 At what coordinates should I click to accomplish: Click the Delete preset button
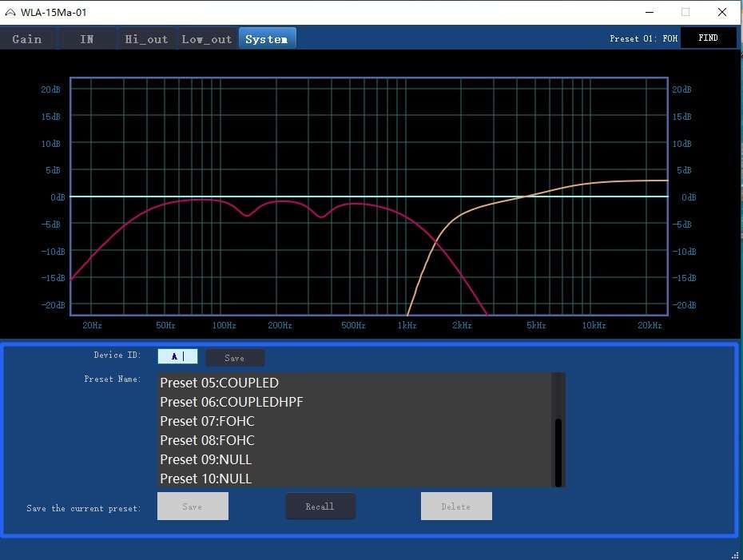[x=456, y=506]
